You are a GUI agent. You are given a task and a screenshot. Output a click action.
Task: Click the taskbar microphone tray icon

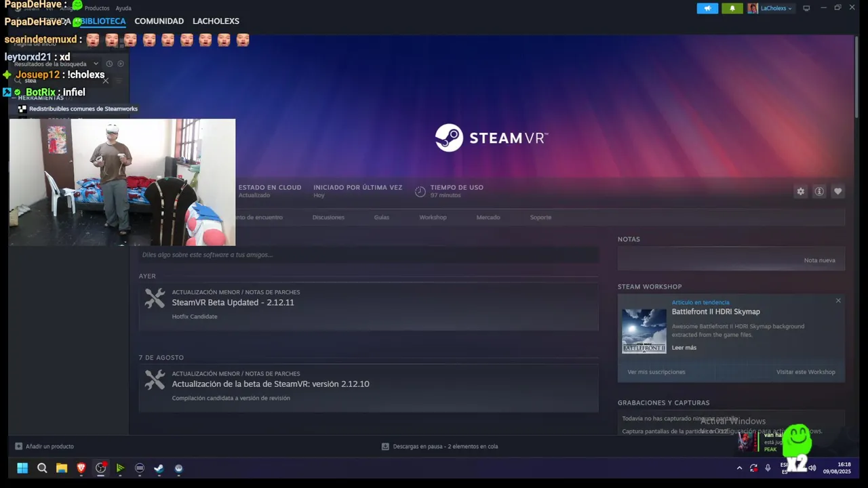pyautogui.click(x=768, y=468)
